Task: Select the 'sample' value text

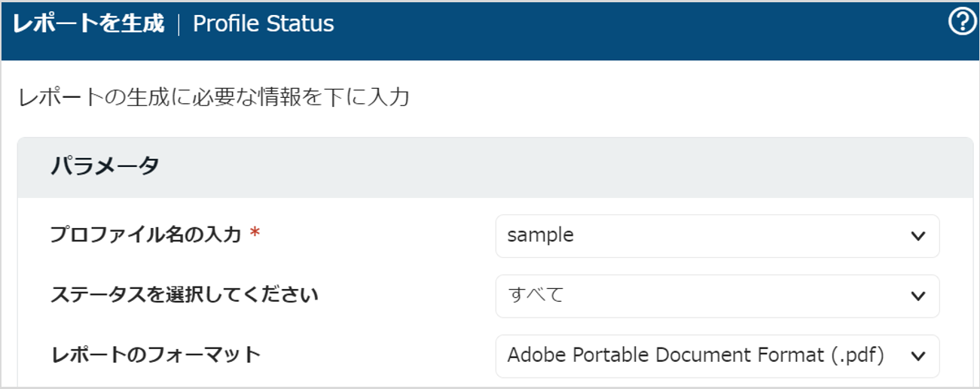Action: coord(540,236)
